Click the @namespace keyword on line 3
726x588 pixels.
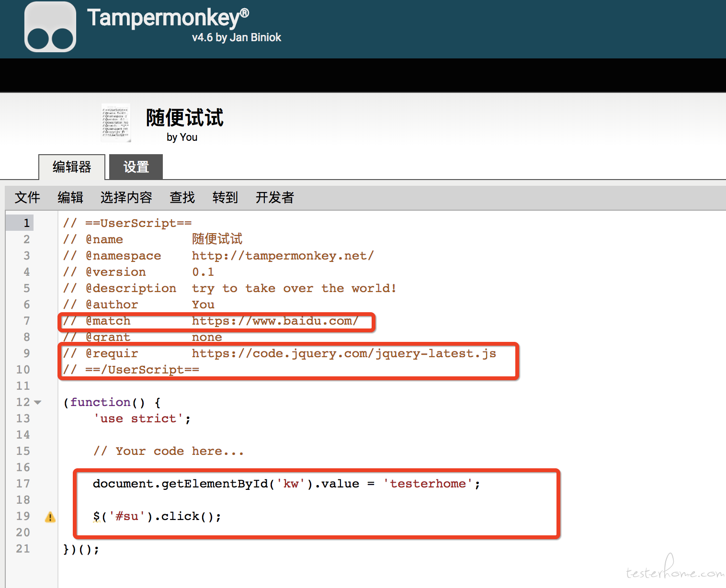(123, 256)
